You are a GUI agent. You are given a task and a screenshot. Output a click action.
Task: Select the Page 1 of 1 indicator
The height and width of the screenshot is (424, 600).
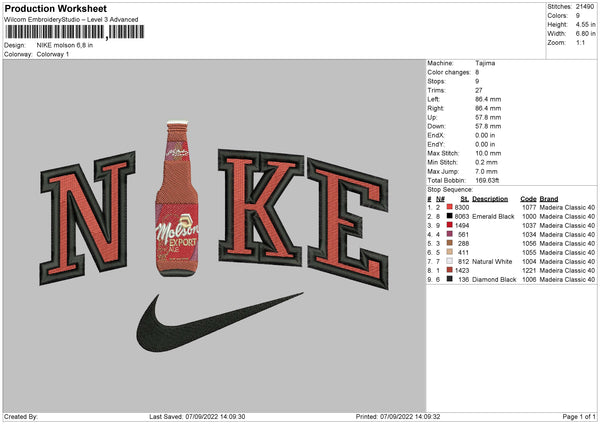(579, 417)
